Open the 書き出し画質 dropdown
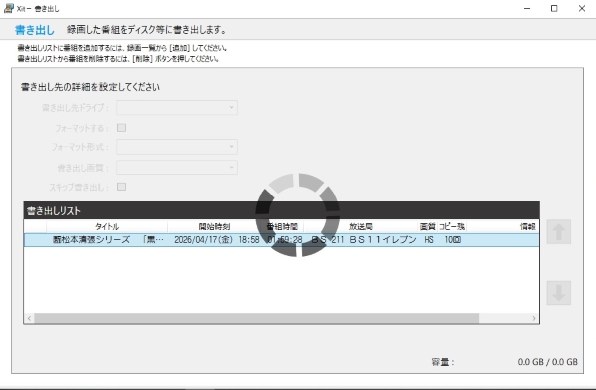596x390 pixels. point(177,167)
